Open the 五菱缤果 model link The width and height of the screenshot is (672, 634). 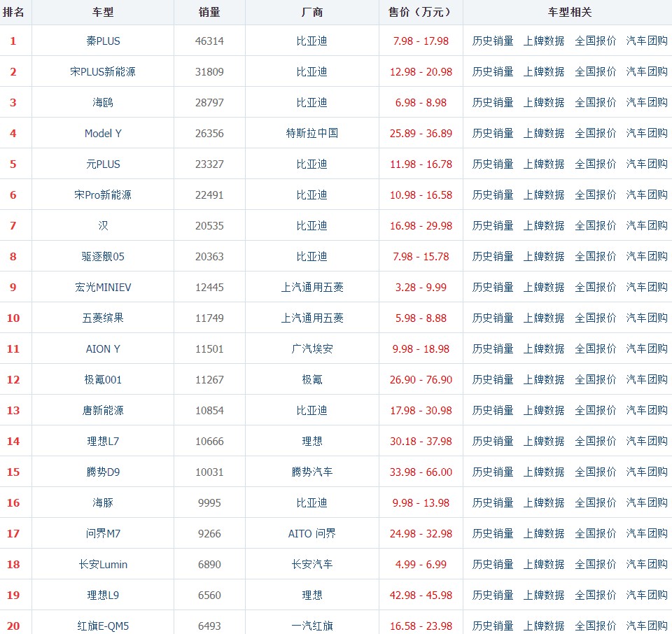click(103, 318)
